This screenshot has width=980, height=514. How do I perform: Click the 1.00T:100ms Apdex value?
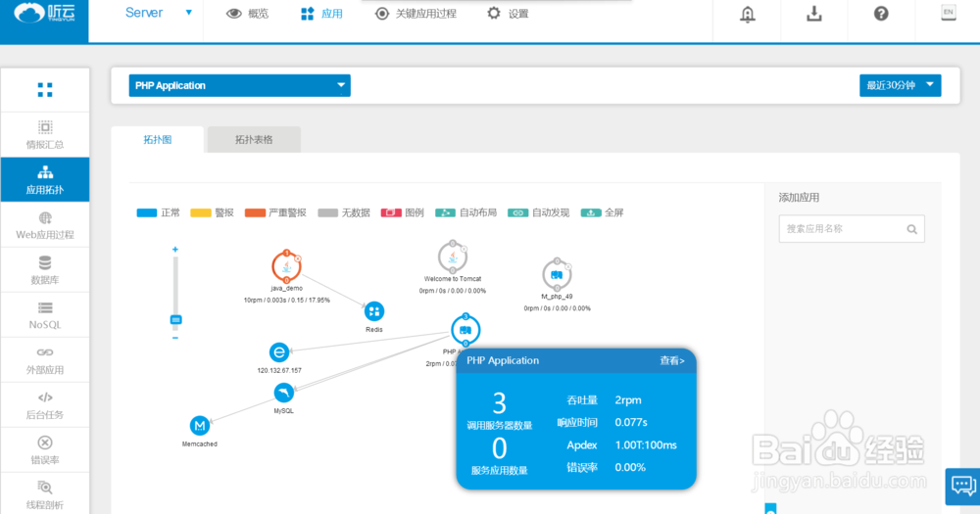[646, 445]
